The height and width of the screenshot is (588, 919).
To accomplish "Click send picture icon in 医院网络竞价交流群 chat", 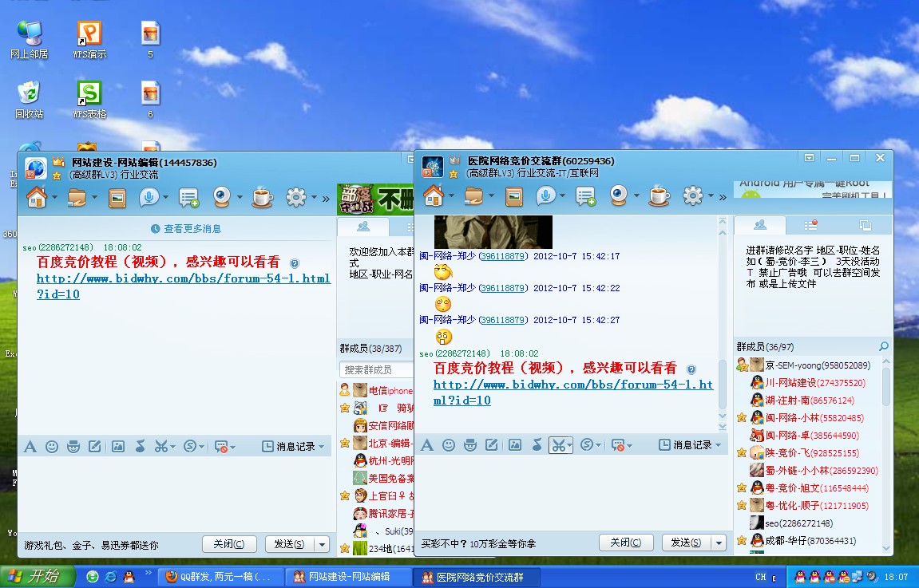I will click(514, 445).
